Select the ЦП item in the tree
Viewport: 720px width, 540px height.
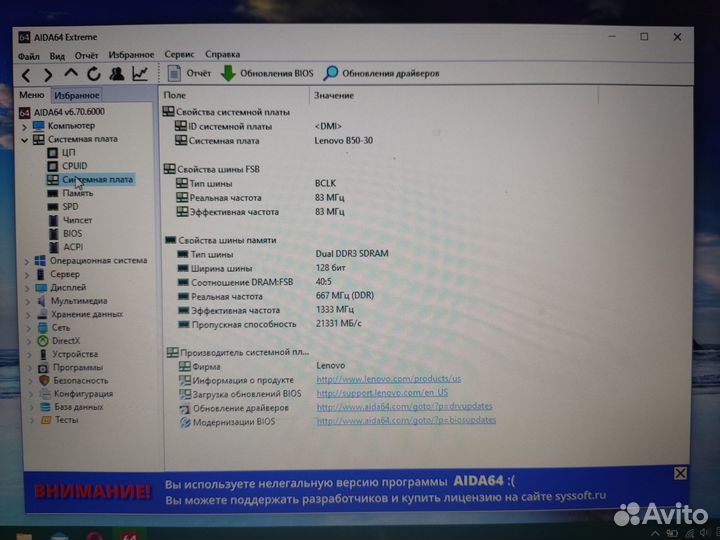tap(68, 152)
